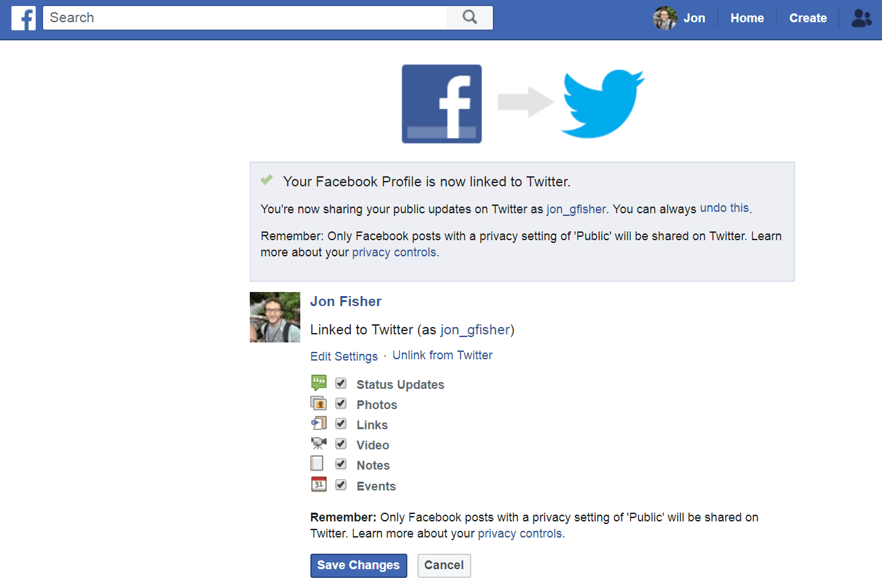Viewport: 882px width, 588px height.
Task: Uncheck the Status Updates checkbox
Action: (341, 383)
